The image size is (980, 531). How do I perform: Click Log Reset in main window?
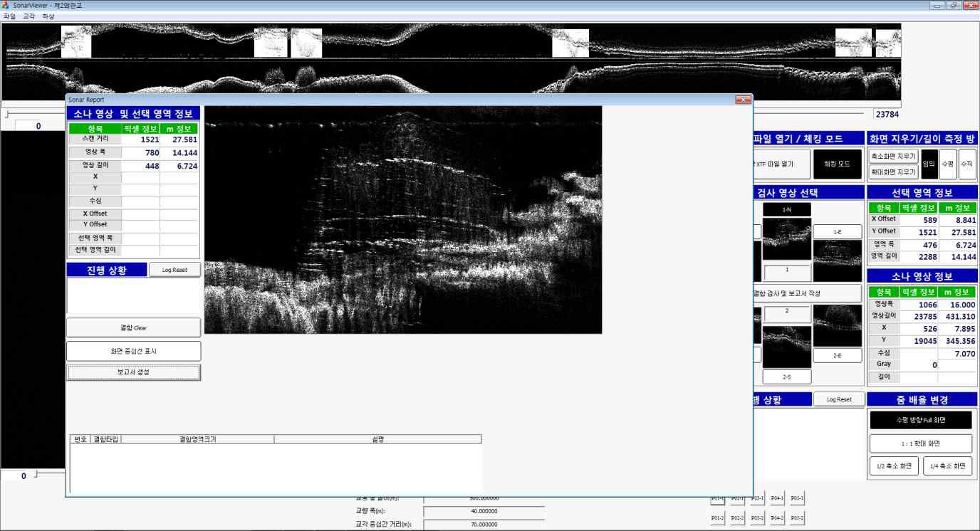839,399
